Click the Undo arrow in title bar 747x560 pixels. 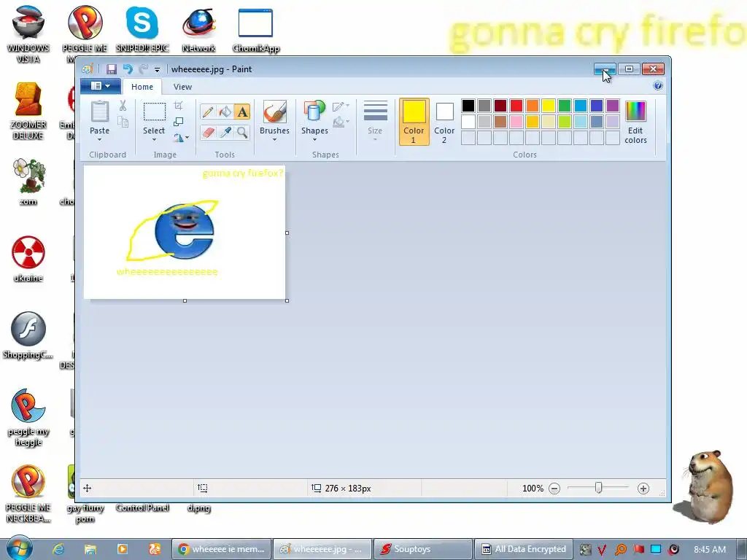(127, 69)
